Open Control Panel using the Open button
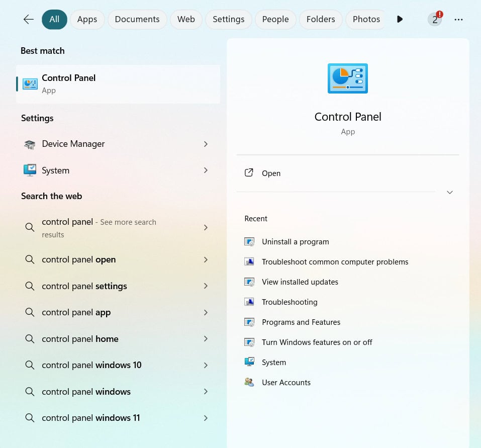481x448 pixels. click(348, 173)
